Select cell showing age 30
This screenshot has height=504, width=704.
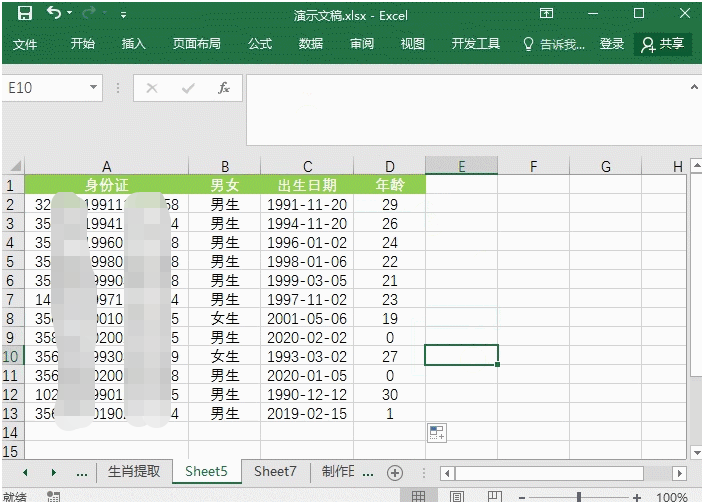[x=390, y=394]
